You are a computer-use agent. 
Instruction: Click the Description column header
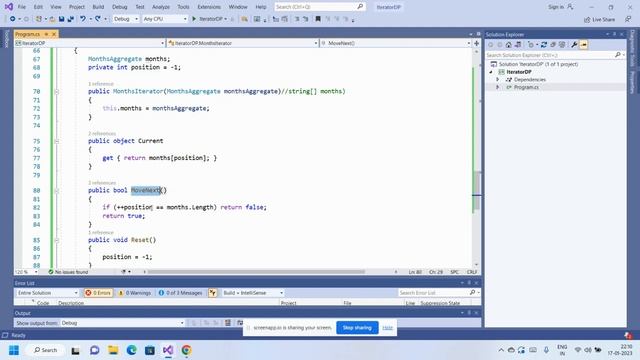click(x=71, y=303)
